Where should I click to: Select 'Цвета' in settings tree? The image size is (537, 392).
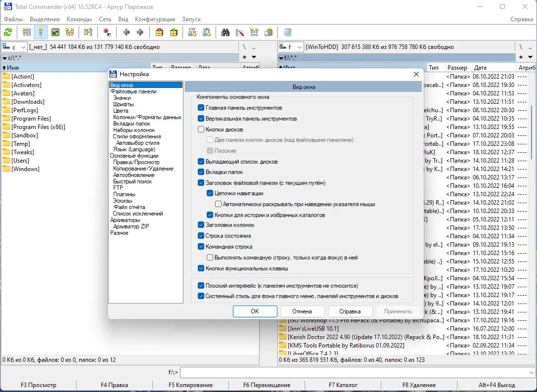point(121,111)
